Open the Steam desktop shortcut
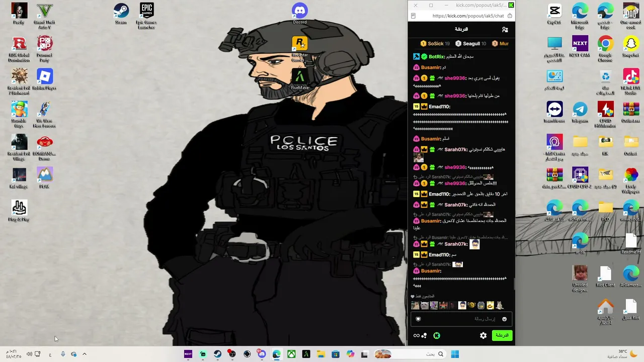This screenshot has width=644, height=362. (121, 14)
